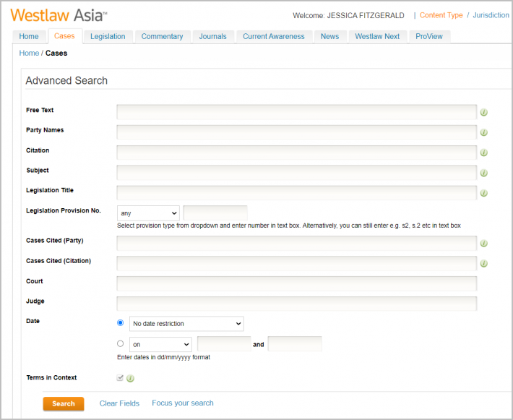The width and height of the screenshot is (513, 420).
Task: Open the Journals tab
Action: [x=213, y=36]
